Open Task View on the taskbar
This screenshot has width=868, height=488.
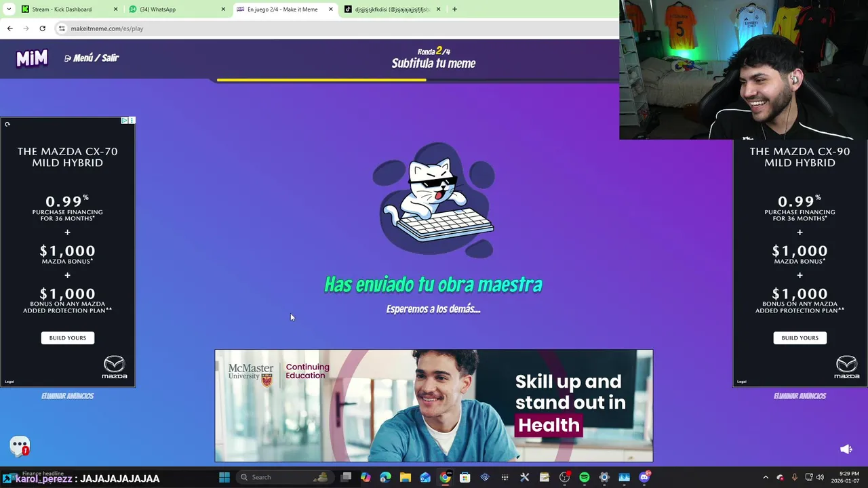click(346, 477)
